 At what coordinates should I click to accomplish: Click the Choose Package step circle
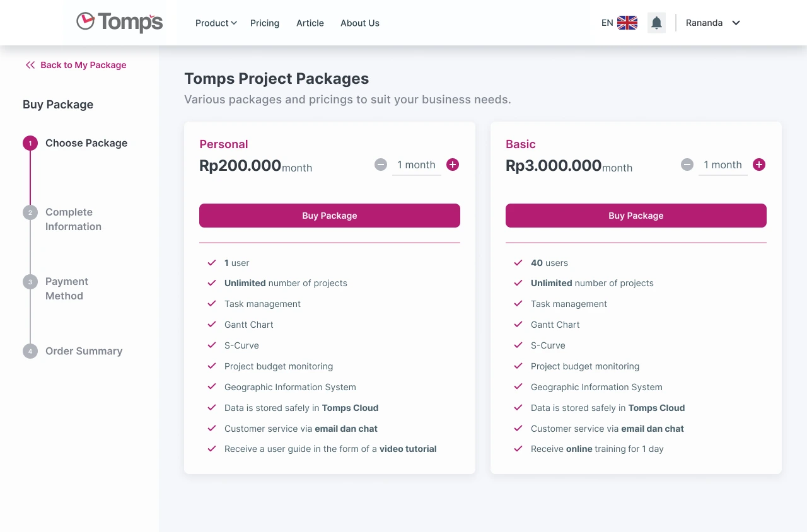(x=30, y=143)
